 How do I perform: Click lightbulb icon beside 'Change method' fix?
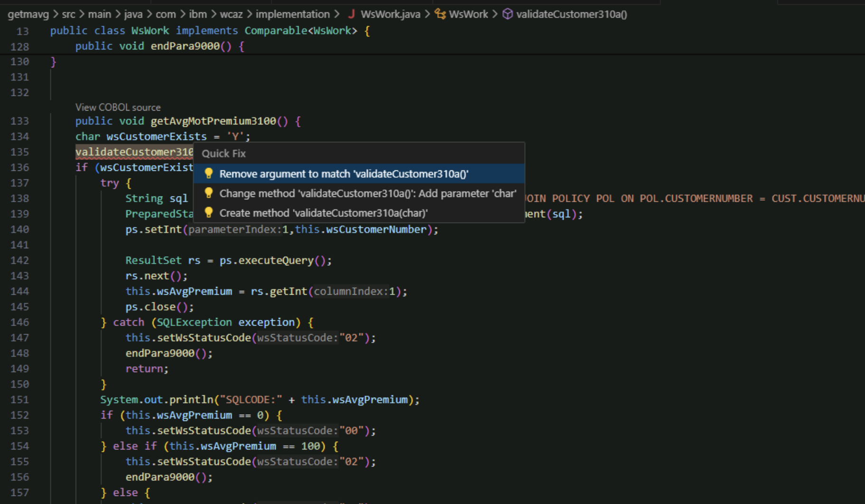[x=208, y=193]
